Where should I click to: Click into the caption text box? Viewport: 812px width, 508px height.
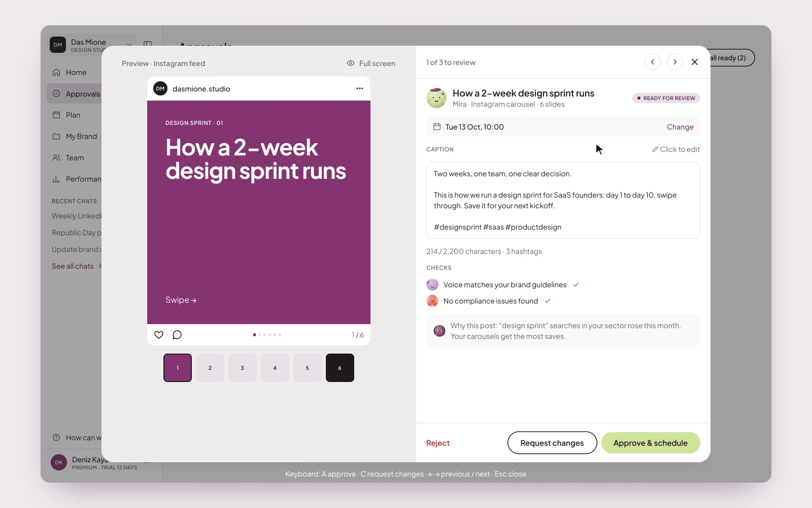[563, 200]
